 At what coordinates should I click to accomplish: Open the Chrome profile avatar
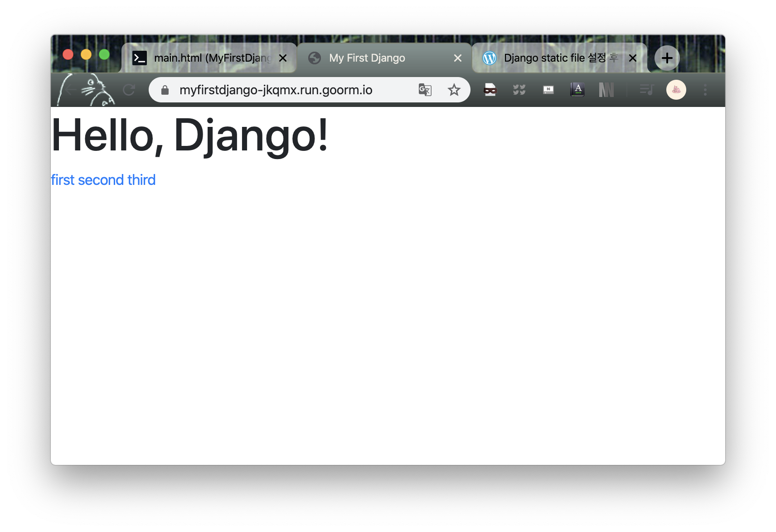676,90
